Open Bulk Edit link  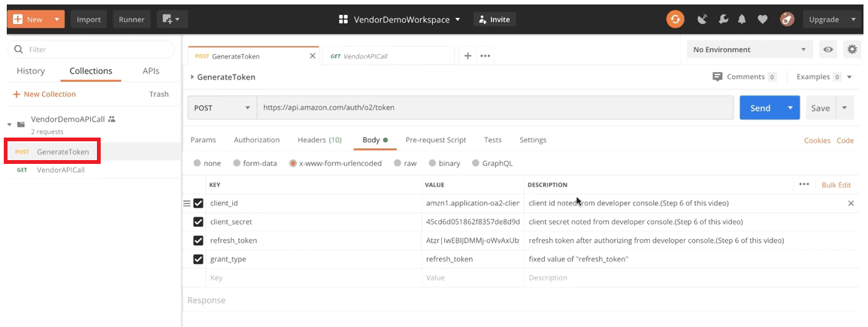(x=836, y=185)
